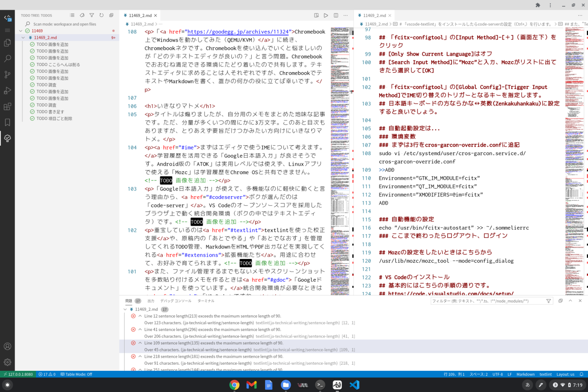Open Run and Debug view
588x392 pixels.
pyautogui.click(x=7, y=90)
